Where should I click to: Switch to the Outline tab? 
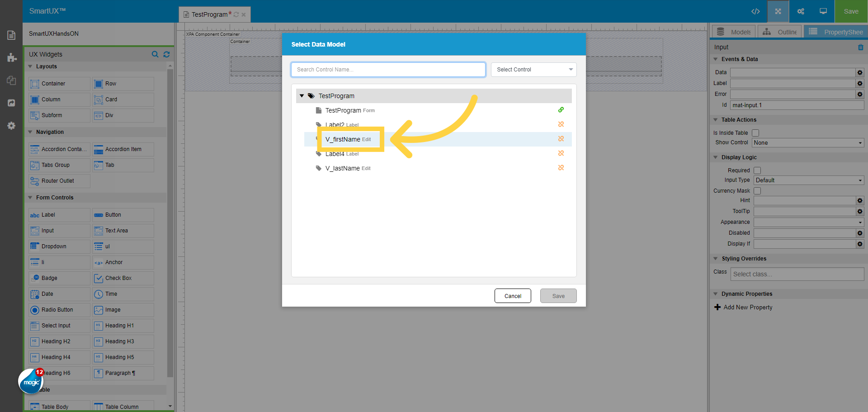tap(780, 32)
